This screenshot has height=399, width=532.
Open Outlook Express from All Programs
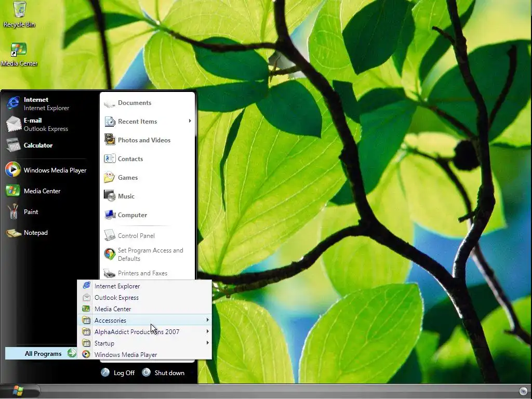144,298
